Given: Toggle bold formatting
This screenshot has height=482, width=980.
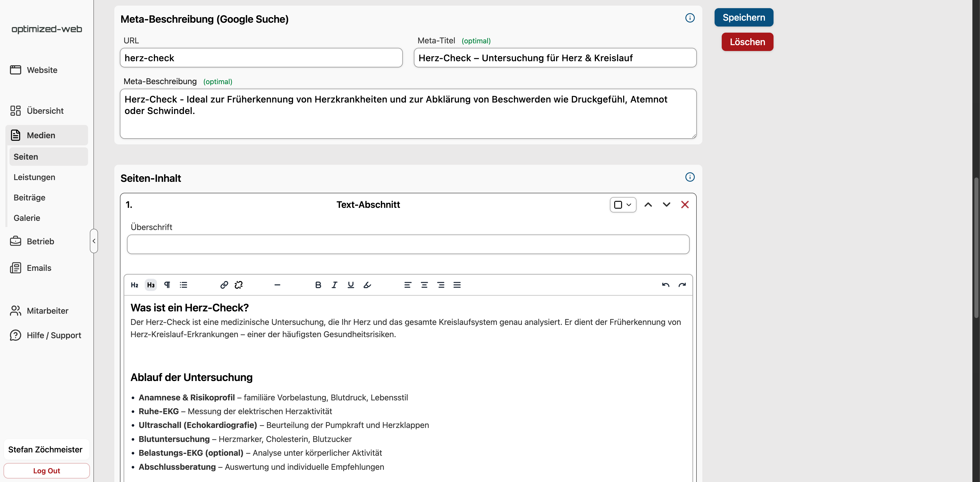Looking at the screenshot, I should click(318, 285).
